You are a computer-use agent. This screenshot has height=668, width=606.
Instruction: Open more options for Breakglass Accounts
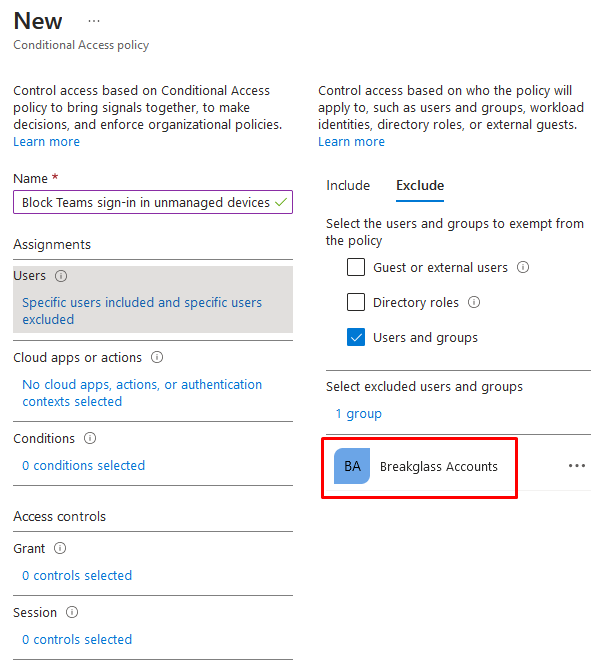coord(577,466)
